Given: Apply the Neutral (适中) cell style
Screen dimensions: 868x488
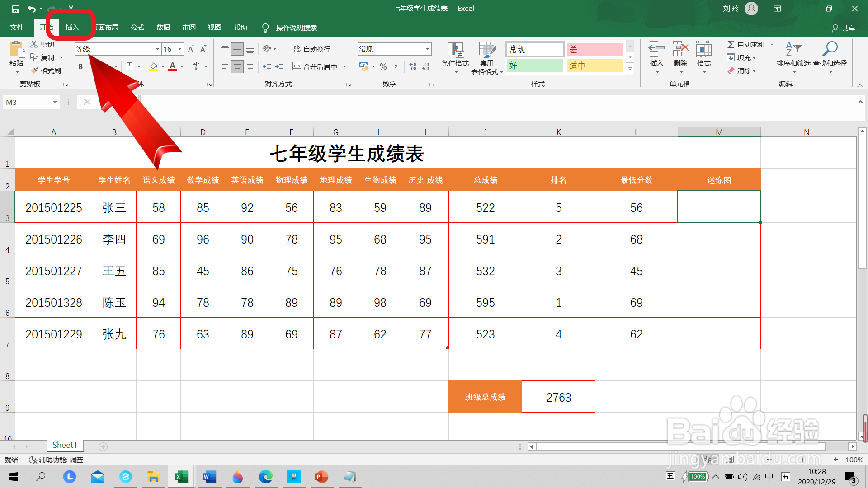Looking at the screenshot, I should click(x=595, y=66).
